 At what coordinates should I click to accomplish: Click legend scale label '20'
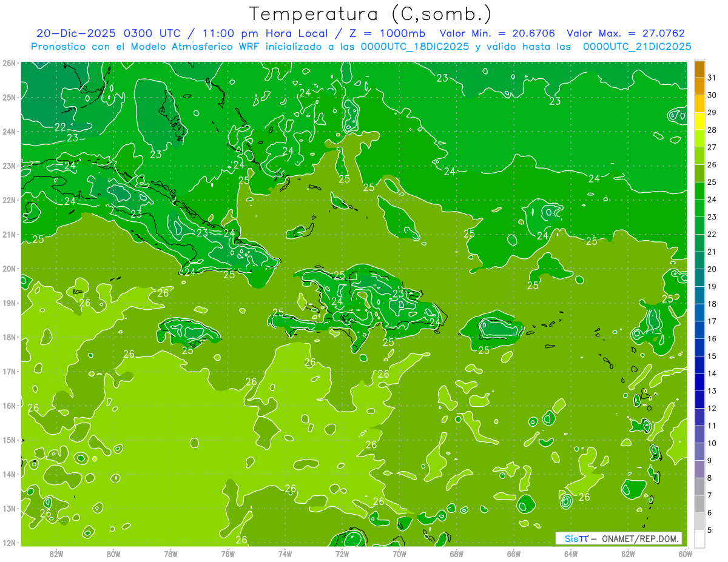(x=712, y=269)
